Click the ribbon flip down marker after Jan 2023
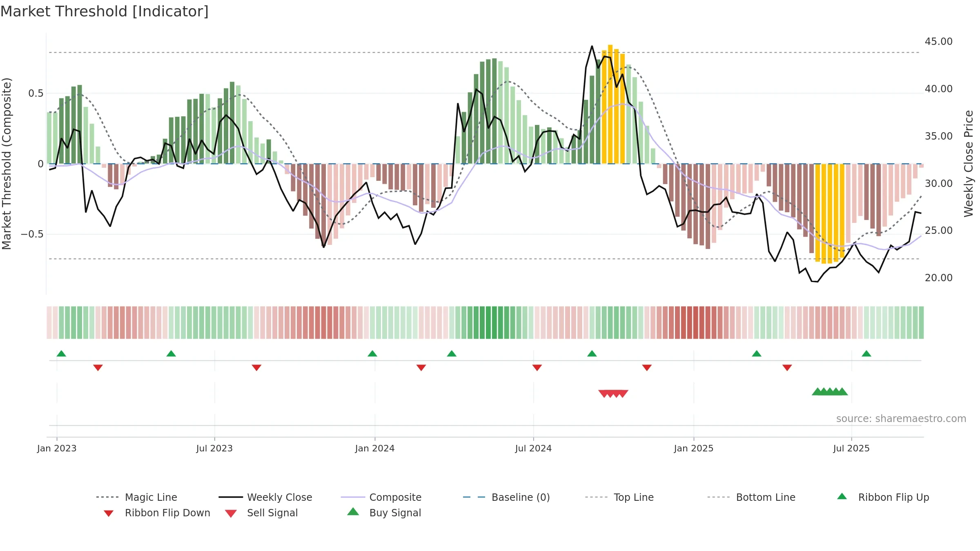Screen dimensions: 980x551 [x=98, y=368]
